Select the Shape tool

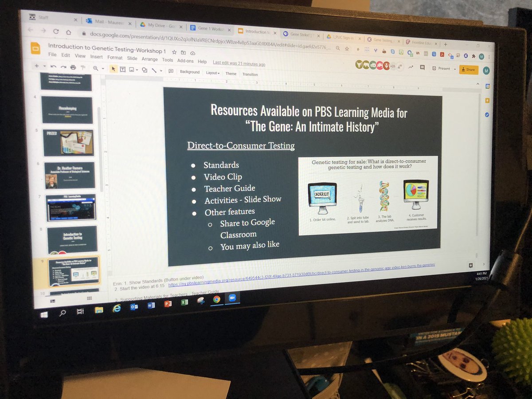click(144, 69)
